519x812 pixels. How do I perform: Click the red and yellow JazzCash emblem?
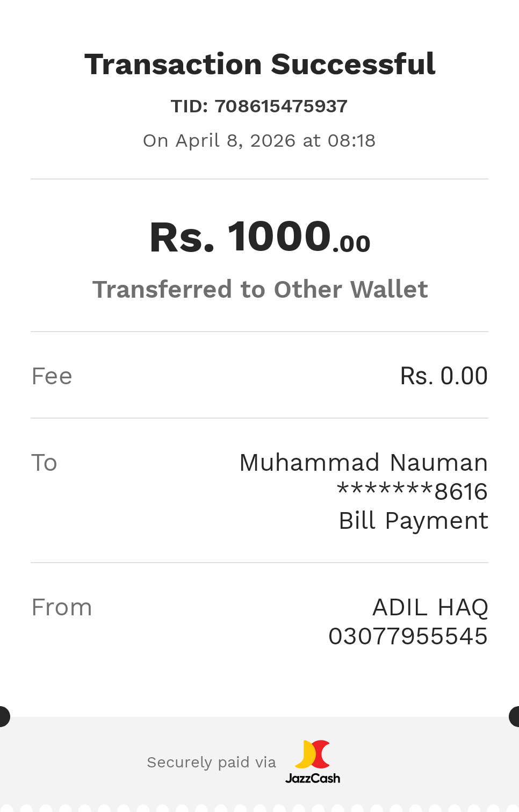coord(312,754)
